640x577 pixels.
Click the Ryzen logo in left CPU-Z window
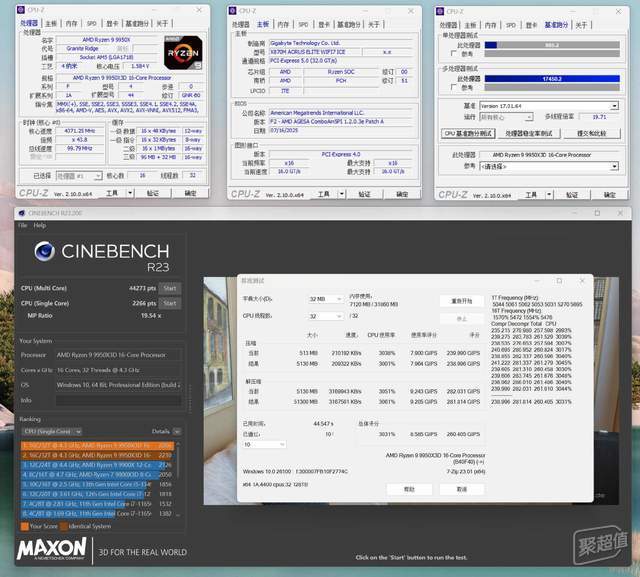pos(183,52)
